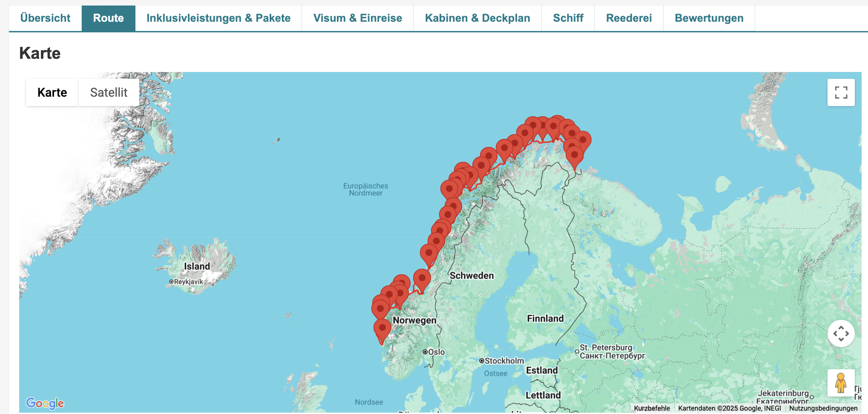Select the Street View pegman icon

coord(840,383)
